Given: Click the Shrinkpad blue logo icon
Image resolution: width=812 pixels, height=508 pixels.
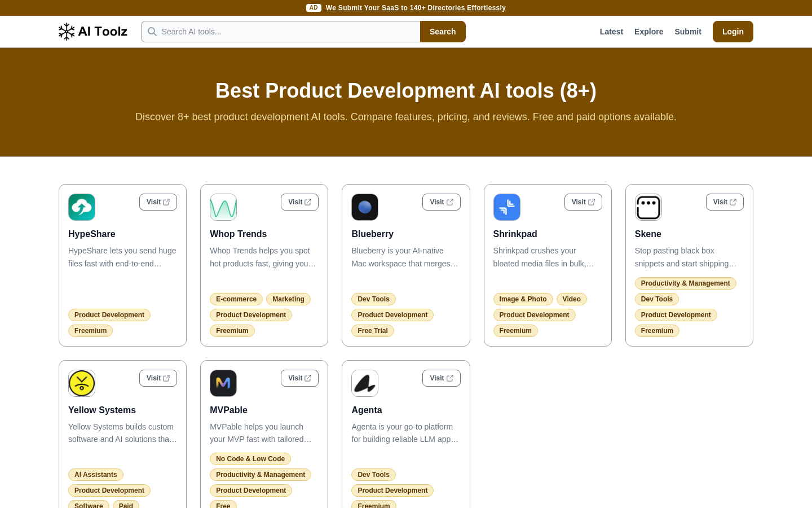Looking at the screenshot, I should point(507,207).
